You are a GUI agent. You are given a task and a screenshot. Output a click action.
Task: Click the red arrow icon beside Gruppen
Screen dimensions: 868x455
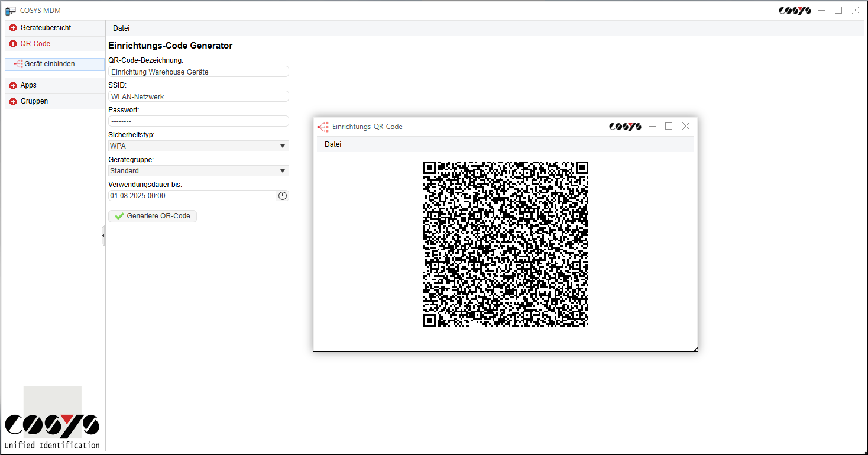(x=13, y=102)
